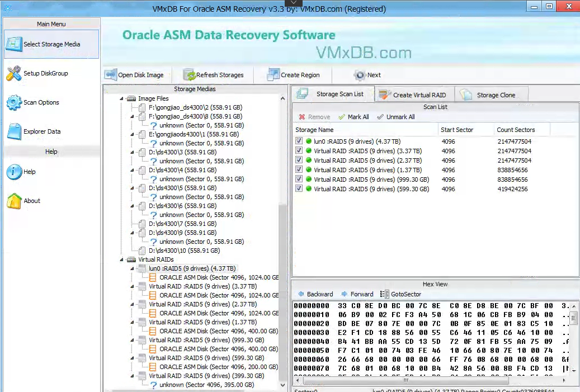Uncheck Virtual RAID (999.30 GB) checkbox
580x392 pixels.
[x=299, y=179]
